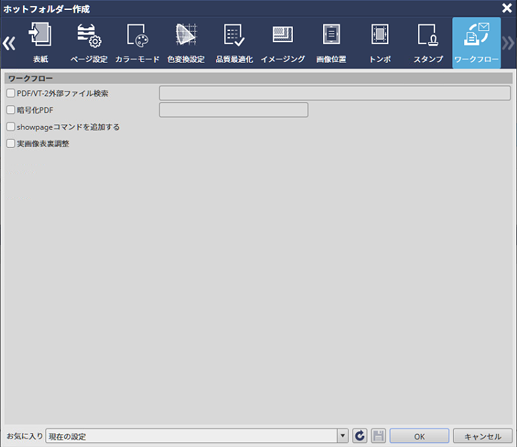The image size is (517, 447).
Task: Confirm with the OK button
Action: (x=419, y=436)
